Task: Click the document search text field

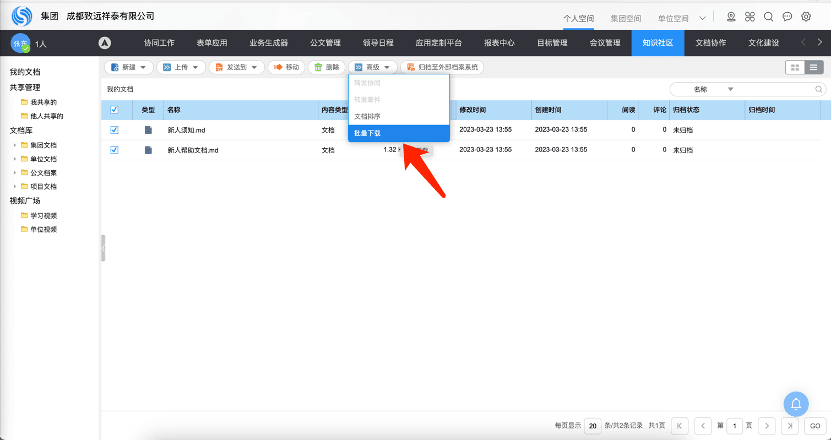Action: click(x=776, y=89)
